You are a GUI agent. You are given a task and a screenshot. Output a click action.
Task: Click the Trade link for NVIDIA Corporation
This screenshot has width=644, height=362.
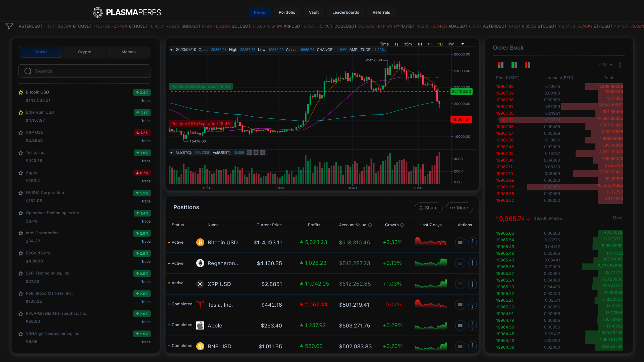pos(146,201)
